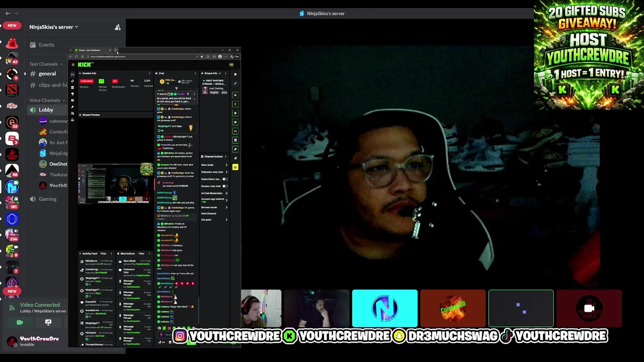The height and width of the screenshot is (362, 644).
Task: Go back with Discord's back arrow
Action: (8, 13)
